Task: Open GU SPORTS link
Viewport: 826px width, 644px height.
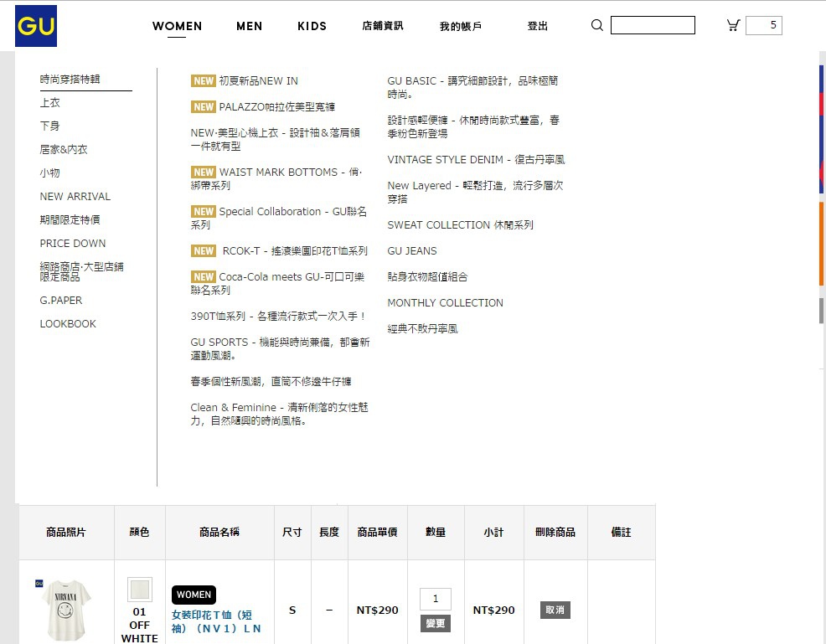Action: click(x=281, y=348)
